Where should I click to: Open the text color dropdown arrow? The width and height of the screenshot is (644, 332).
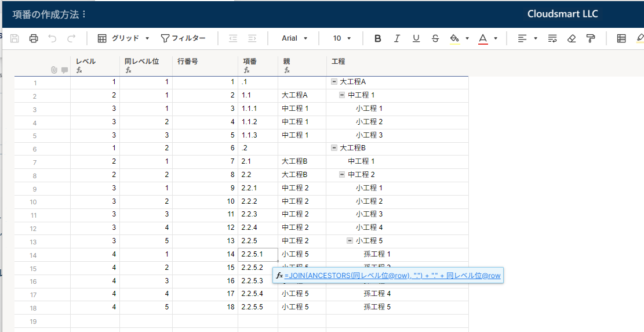click(x=496, y=38)
